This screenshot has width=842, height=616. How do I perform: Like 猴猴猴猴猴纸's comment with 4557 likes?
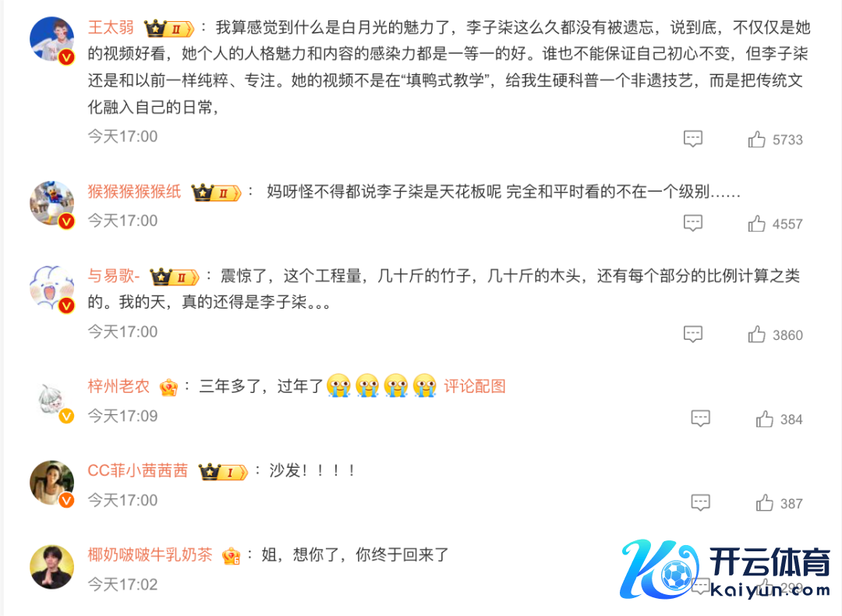(x=756, y=224)
